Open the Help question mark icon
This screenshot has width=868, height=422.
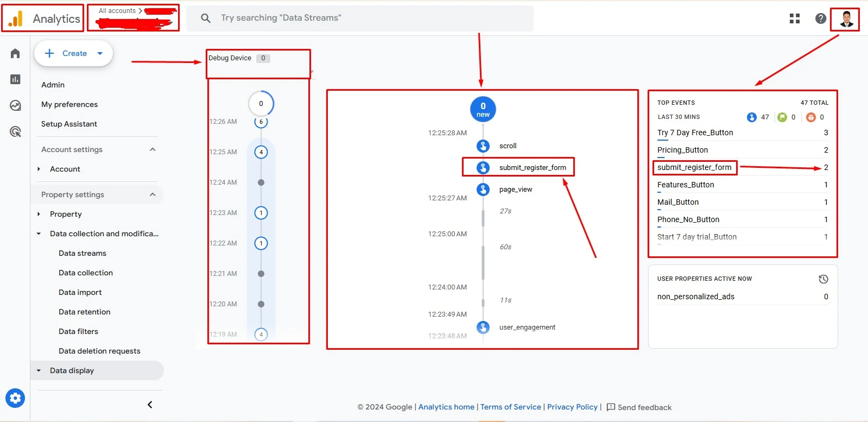click(x=821, y=18)
